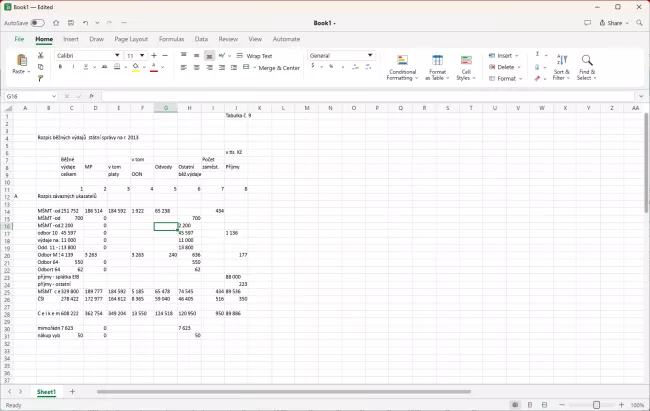Center cell text horizontally
This screenshot has height=411, width=650.
click(196, 67)
